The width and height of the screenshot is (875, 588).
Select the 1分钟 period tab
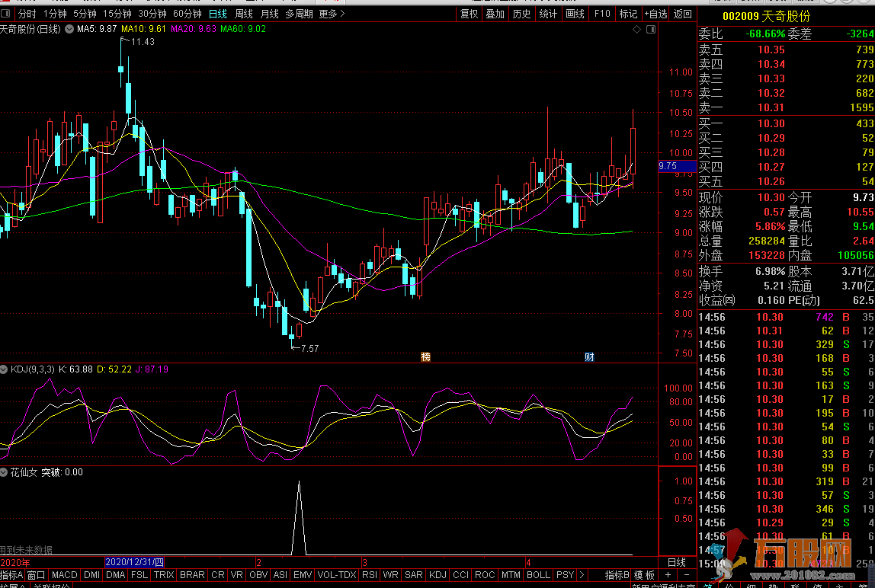tap(55, 14)
